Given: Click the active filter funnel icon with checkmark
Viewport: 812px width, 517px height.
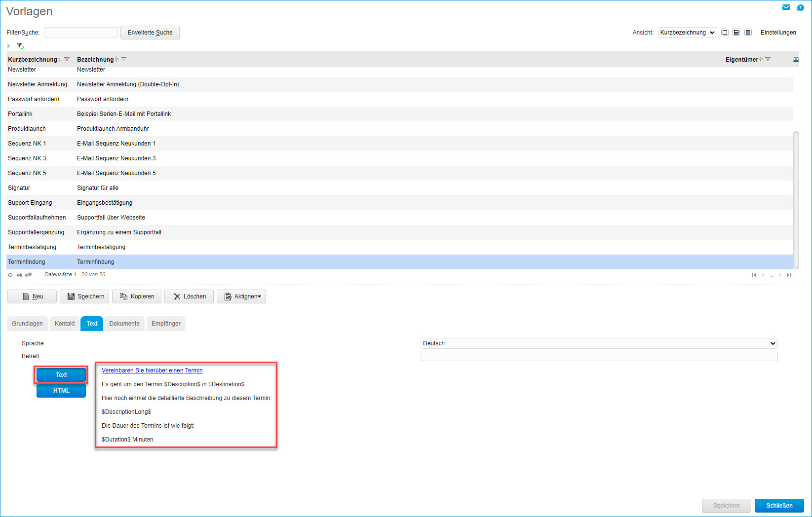Looking at the screenshot, I should click(20, 46).
